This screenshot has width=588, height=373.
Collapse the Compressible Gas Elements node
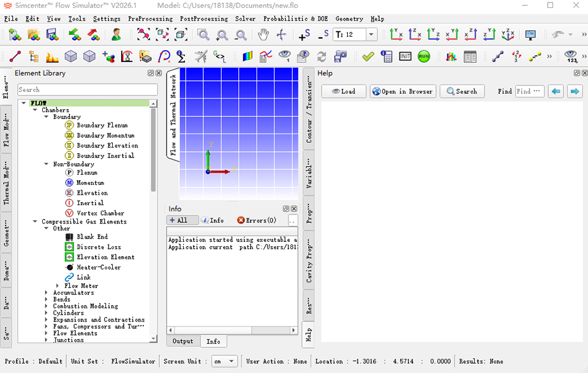[36, 222]
